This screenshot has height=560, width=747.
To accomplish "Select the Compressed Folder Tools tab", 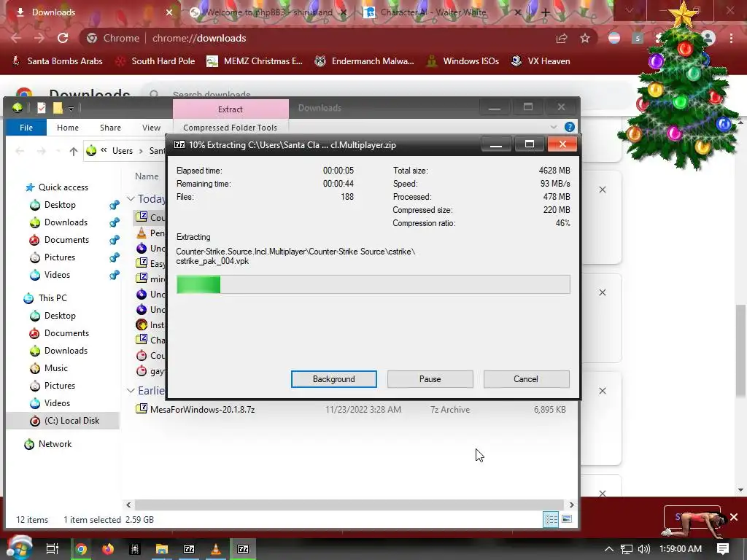I will point(230,128).
